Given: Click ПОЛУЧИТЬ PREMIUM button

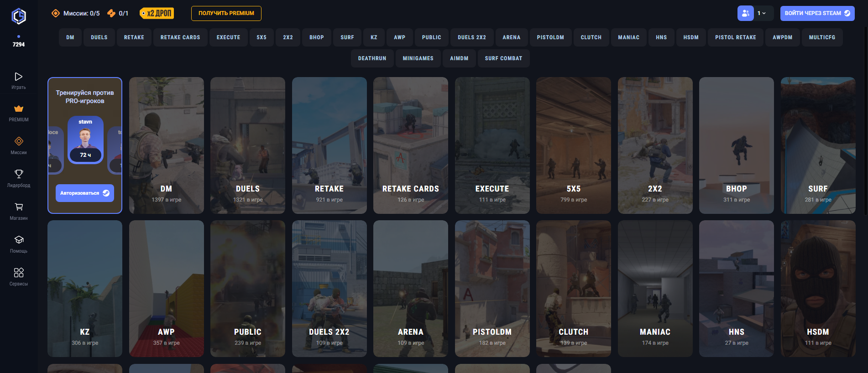Looking at the screenshot, I should click(226, 13).
